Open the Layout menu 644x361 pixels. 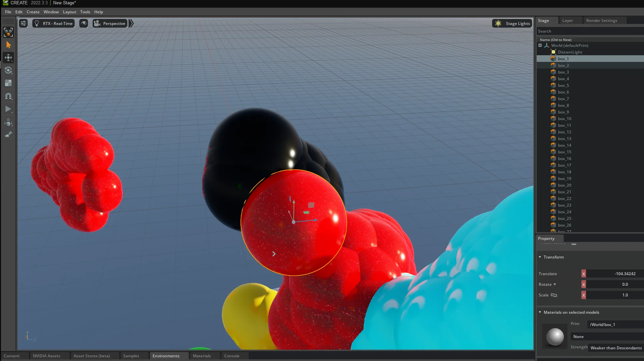[69, 12]
